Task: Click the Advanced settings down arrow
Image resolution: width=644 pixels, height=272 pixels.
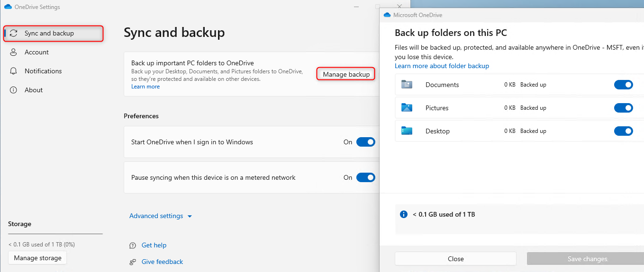Action: pyautogui.click(x=190, y=216)
